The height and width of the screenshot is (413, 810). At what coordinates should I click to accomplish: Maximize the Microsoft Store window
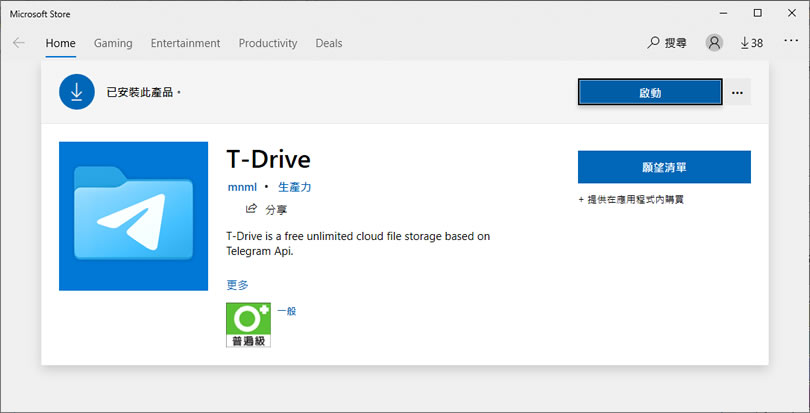[758, 13]
